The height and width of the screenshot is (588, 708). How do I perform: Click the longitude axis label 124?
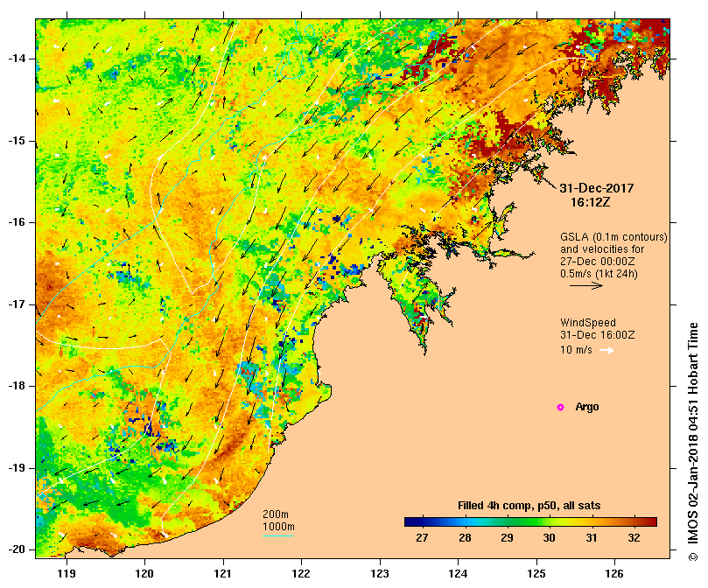click(x=458, y=574)
